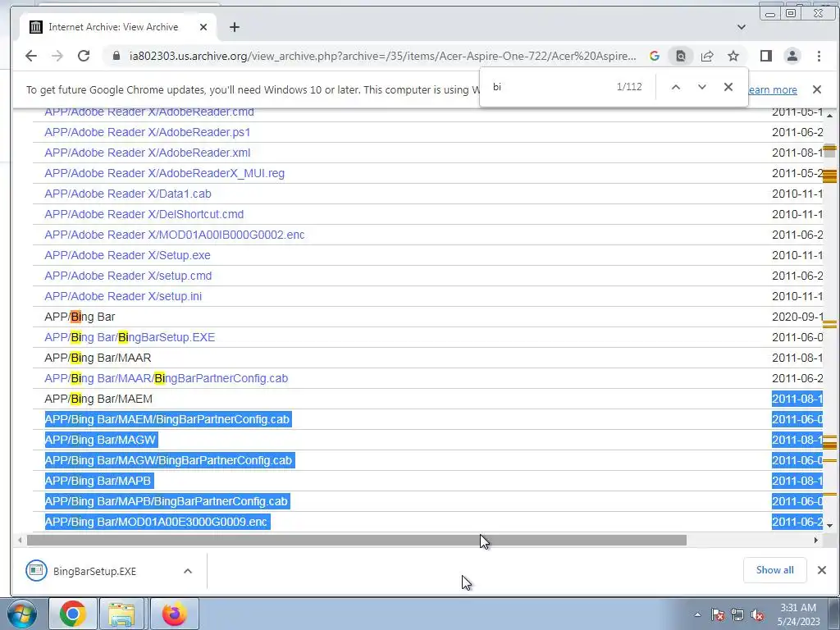Image resolution: width=840 pixels, height=630 pixels.
Task: Open Action Center flag icon in tray
Action: pos(718,614)
